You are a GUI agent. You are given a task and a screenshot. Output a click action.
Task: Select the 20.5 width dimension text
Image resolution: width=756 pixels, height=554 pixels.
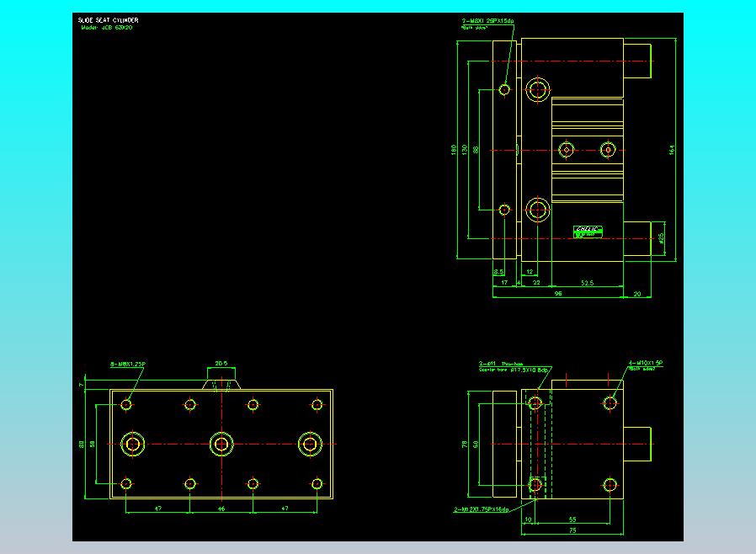pos(222,364)
